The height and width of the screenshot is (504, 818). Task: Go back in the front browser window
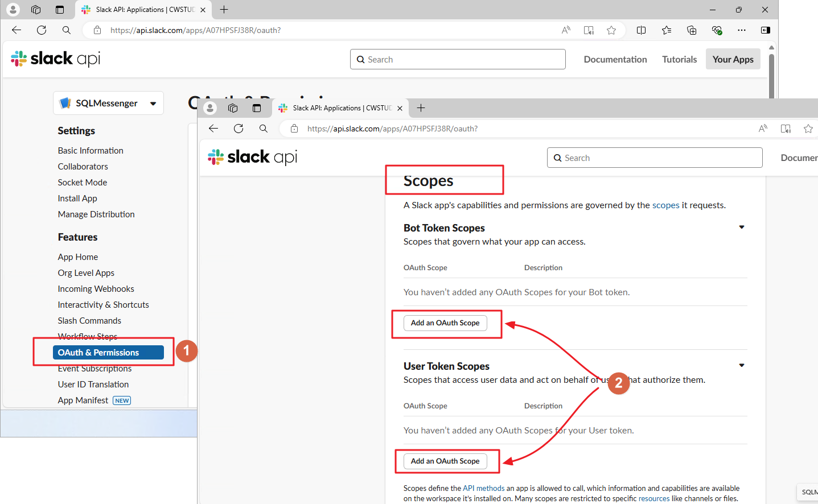pos(213,129)
